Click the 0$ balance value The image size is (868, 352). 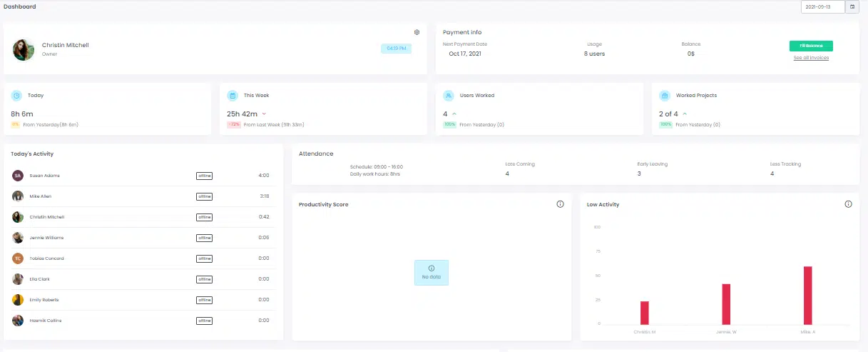(691, 54)
